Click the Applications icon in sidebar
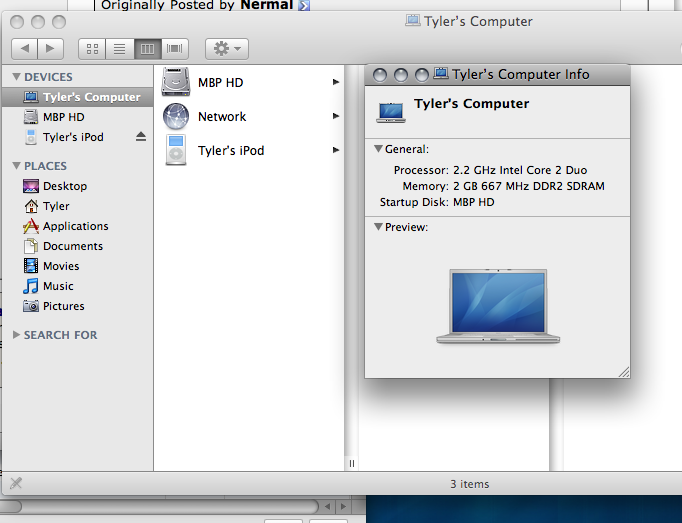Image resolution: width=682 pixels, height=523 pixels. (30, 226)
